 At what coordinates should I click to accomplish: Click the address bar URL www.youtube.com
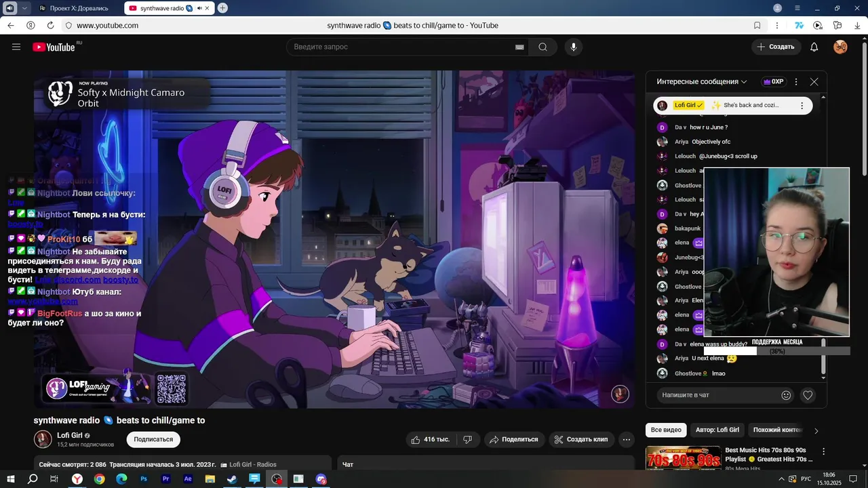[x=107, y=25]
